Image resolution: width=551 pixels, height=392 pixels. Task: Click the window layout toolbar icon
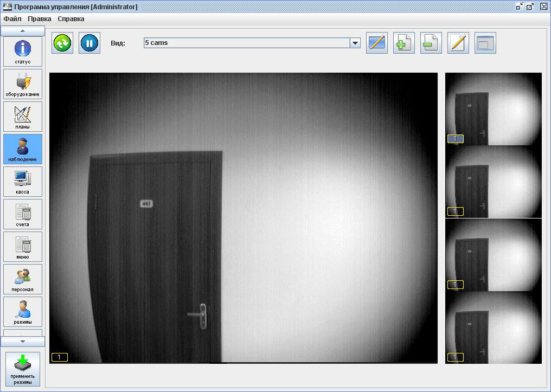485,43
